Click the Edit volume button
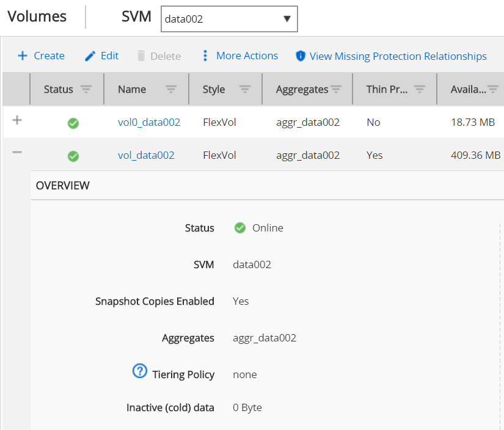Screen dimensions: 504x430 (101, 56)
